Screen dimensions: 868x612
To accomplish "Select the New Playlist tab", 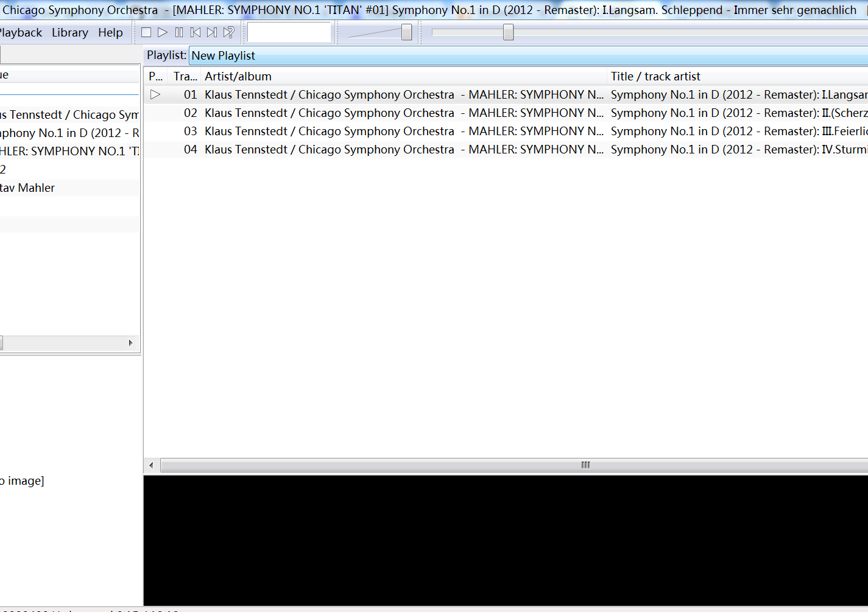I will 224,55.
